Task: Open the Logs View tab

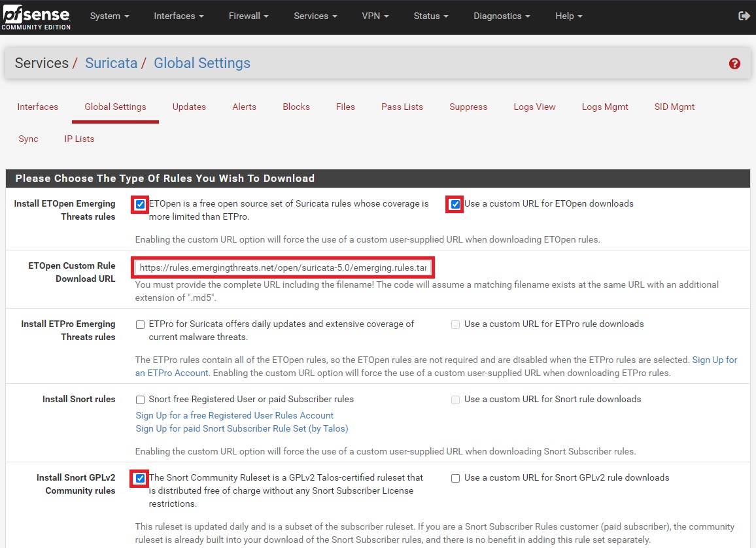Action: tap(534, 107)
